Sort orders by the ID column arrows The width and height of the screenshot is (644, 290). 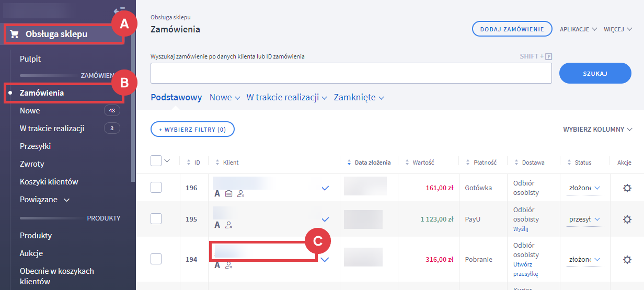[189, 163]
